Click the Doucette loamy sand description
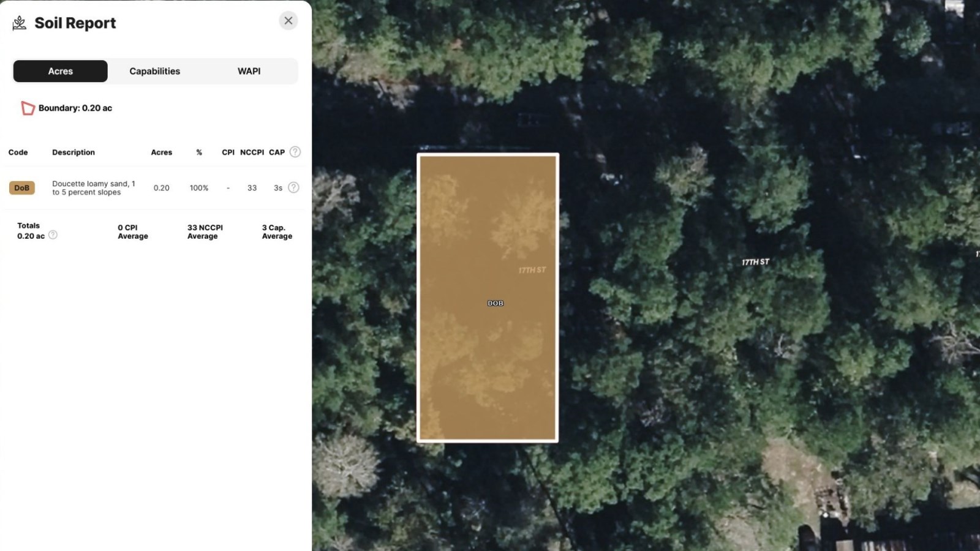 pyautogui.click(x=93, y=188)
